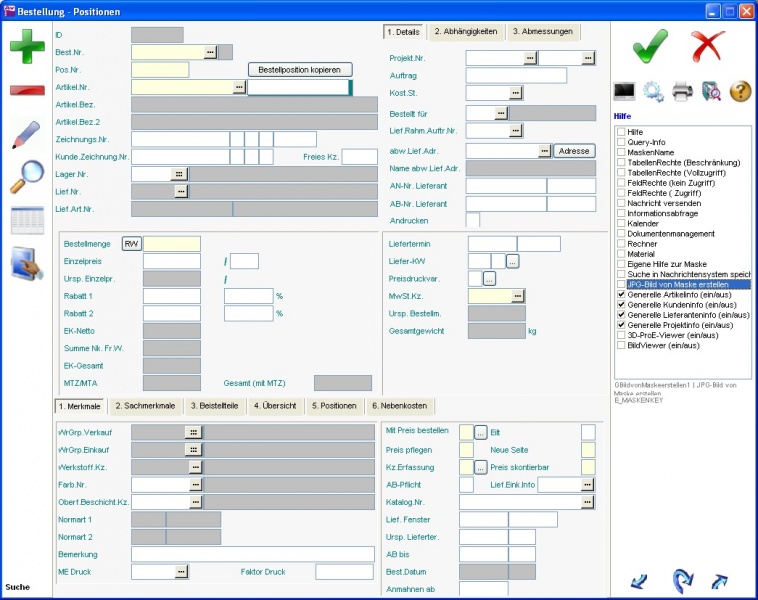The width and height of the screenshot is (758, 600).
Task: Check the BildViewer (ein/aus) option
Action: tap(621, 346)
